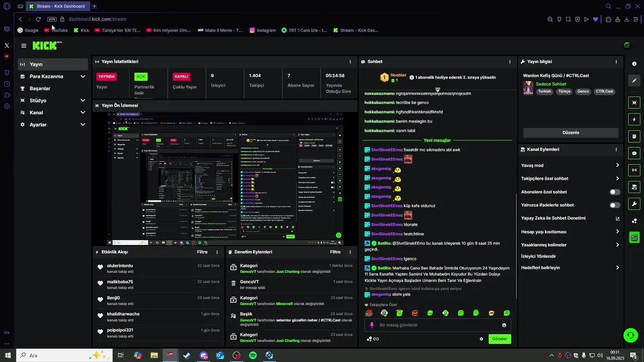This screenshot has height=362, width=644.
Task: Expand Ayarlar sidebar section
Action: (83, 125)
